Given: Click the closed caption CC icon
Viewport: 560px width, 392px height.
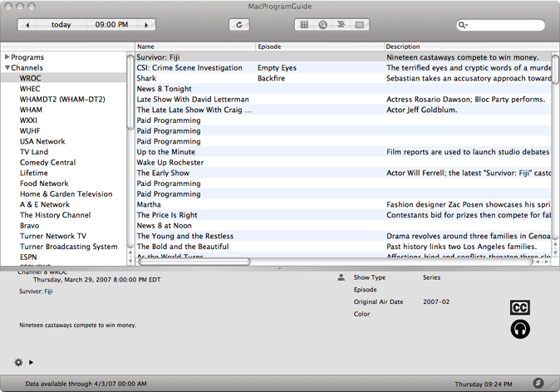Looking at the screenshot, I should [x=520, y=307].
